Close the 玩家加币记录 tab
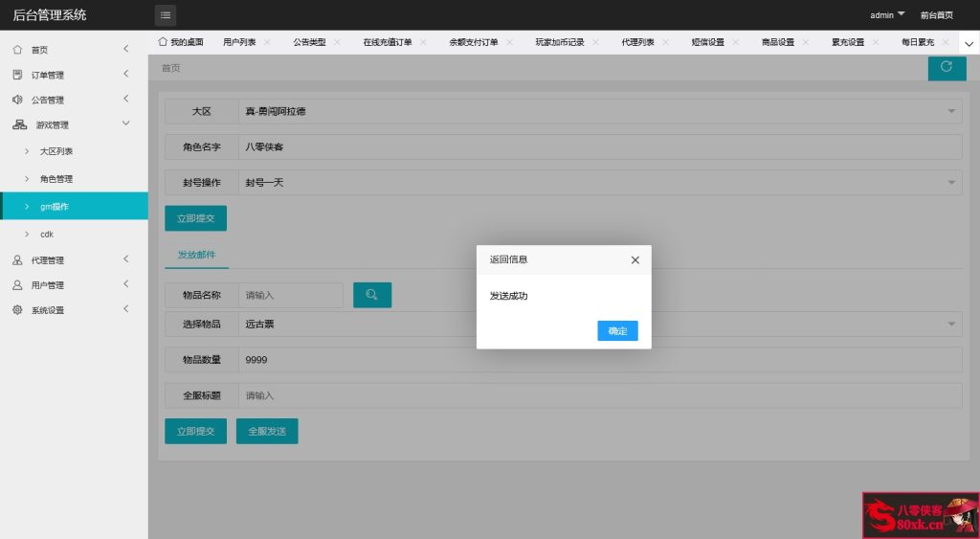This screenshot has height=539, width=980. (x=595, y=42)
